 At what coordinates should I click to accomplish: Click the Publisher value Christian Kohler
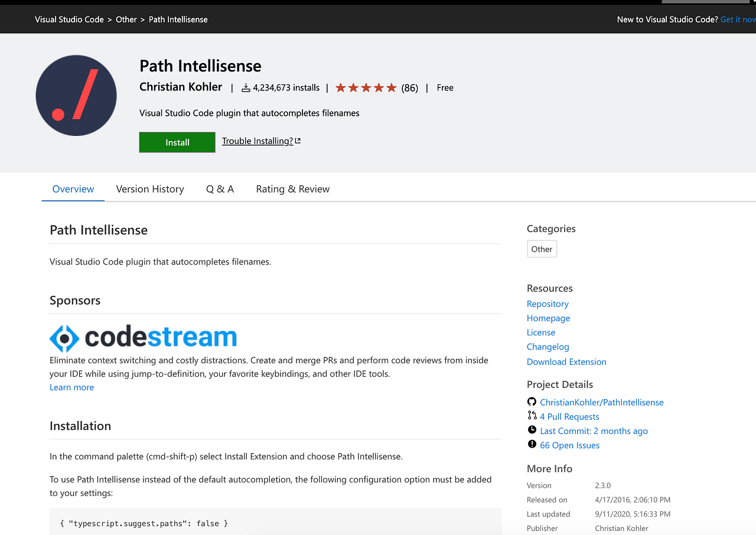tap(621, 528)
